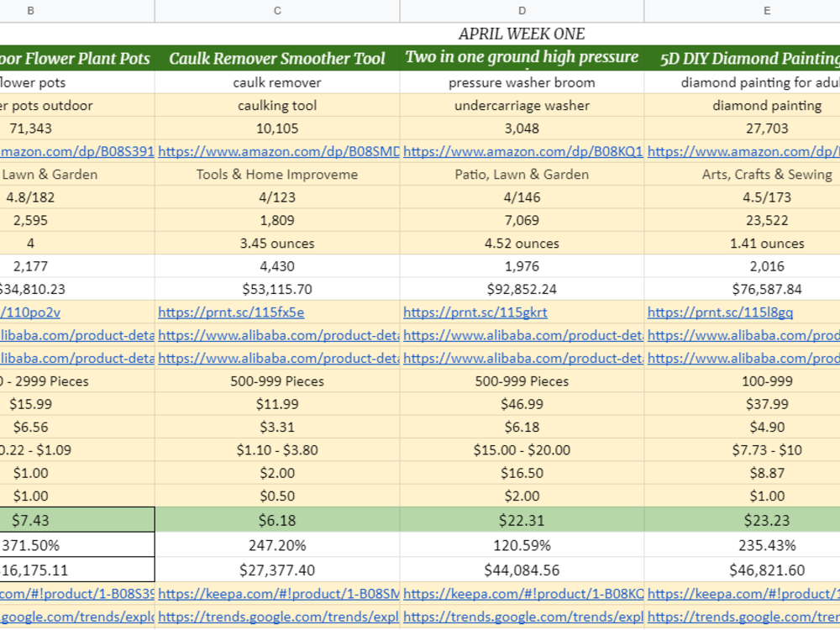Screen dimensions: 840x630
Task: Click the ROI cell 120.59%
Action: (522, 545)
